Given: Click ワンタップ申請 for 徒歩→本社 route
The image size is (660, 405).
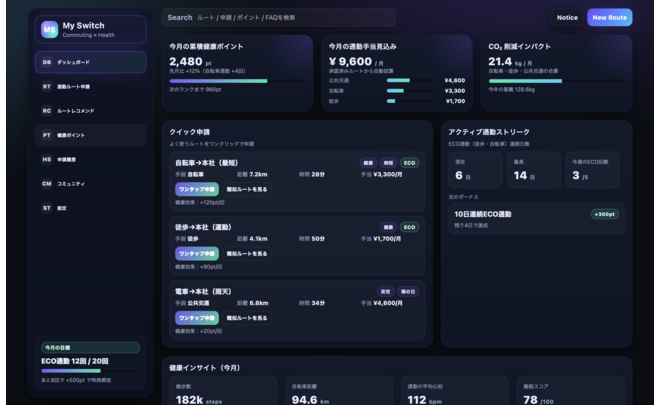Looking at the screenshot, I should pos(197,254).
